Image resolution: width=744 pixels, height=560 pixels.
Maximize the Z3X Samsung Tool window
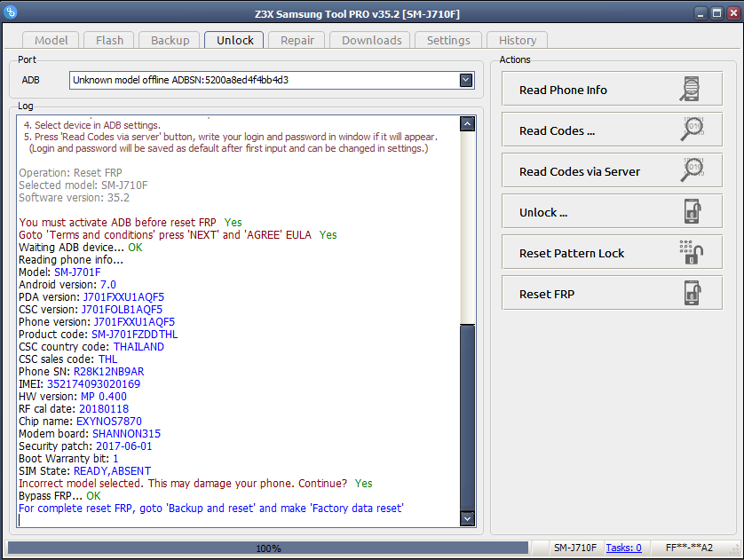[717, 12]
